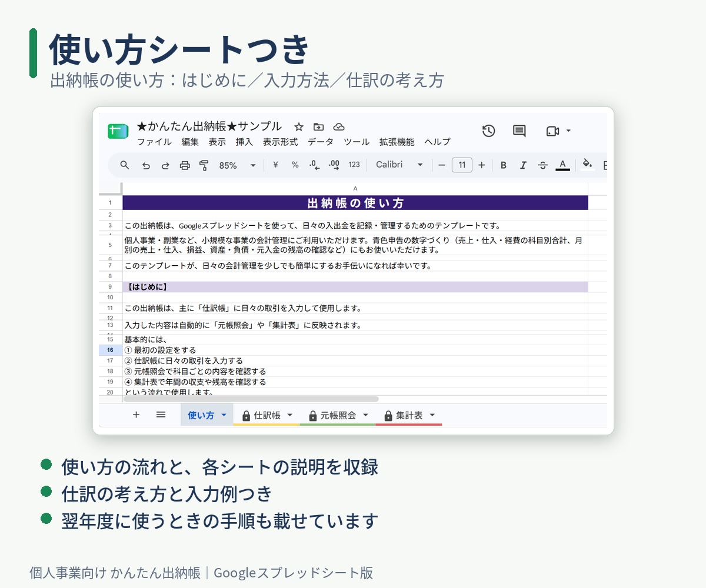
Task: Click the select-all corner box
Action: click(x=110, y=189)
